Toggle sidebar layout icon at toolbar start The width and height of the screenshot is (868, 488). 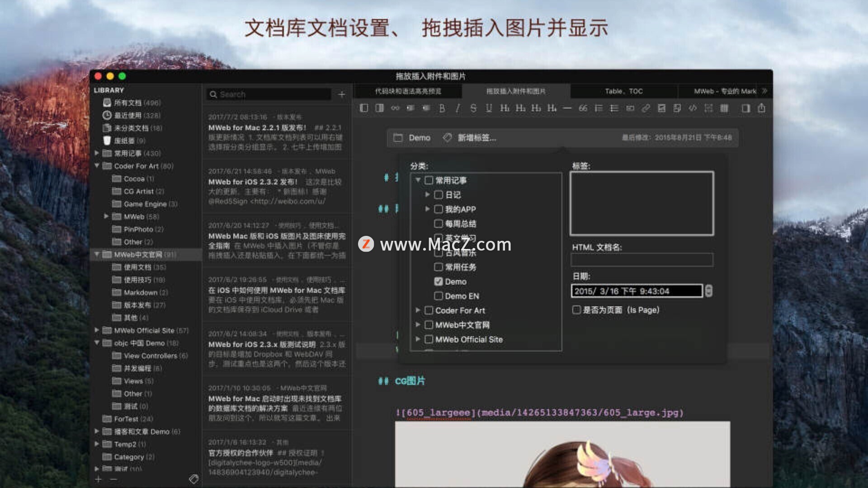[364, 108]
